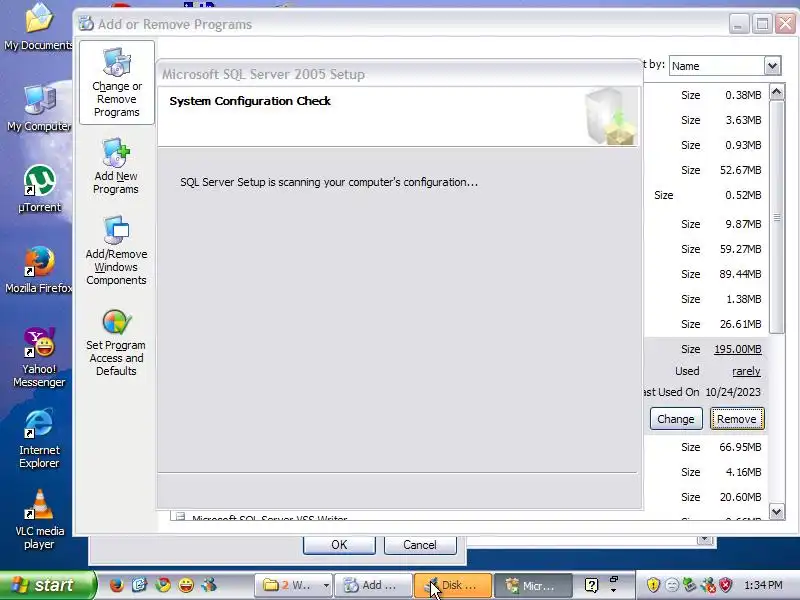Click the yellow security shield tray icon
This screenshot has width=800, height=600.
point(653,585)
